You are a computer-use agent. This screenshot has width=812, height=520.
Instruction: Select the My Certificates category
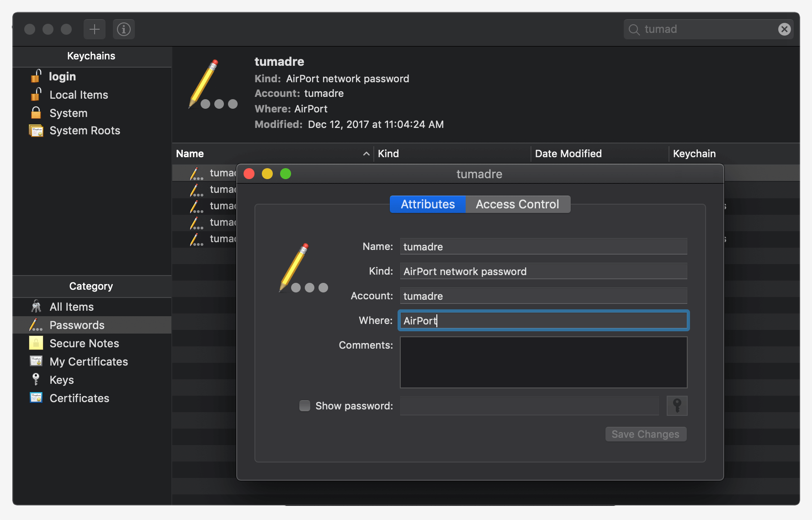click(89, 362)
